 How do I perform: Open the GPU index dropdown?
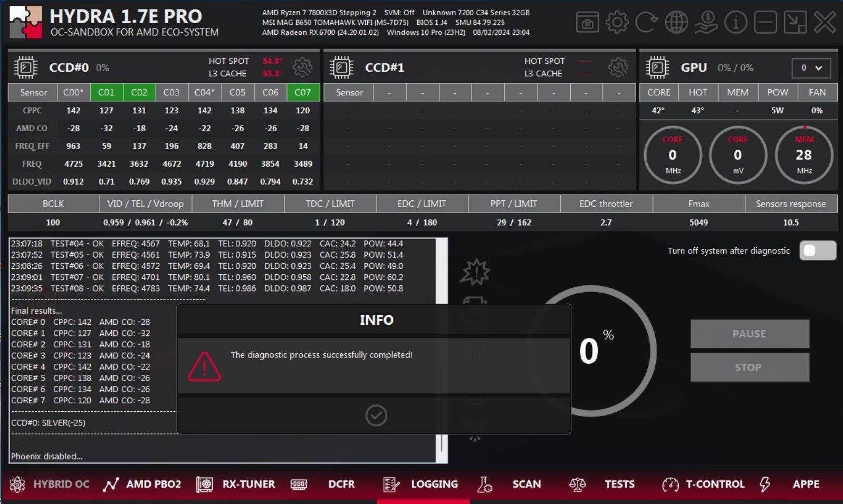click(811, 67)
